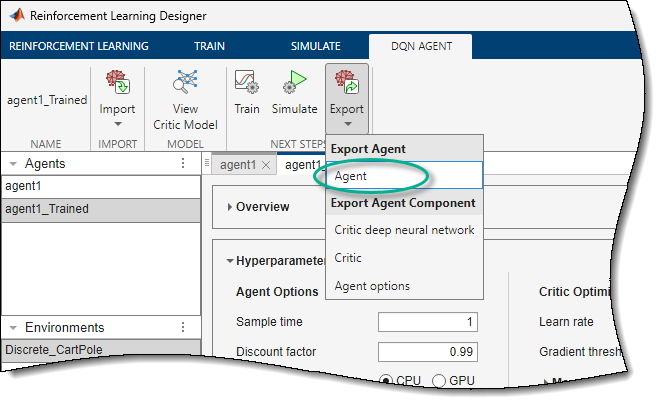Click the Discount factor input field
Screen dimensions: 661x405
(x=428, y=352)
